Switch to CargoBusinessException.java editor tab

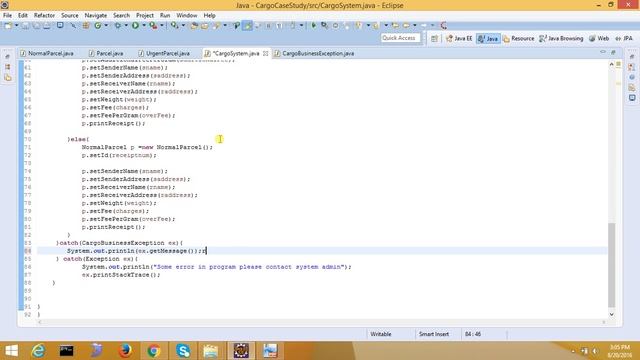[x=314, y=53]
